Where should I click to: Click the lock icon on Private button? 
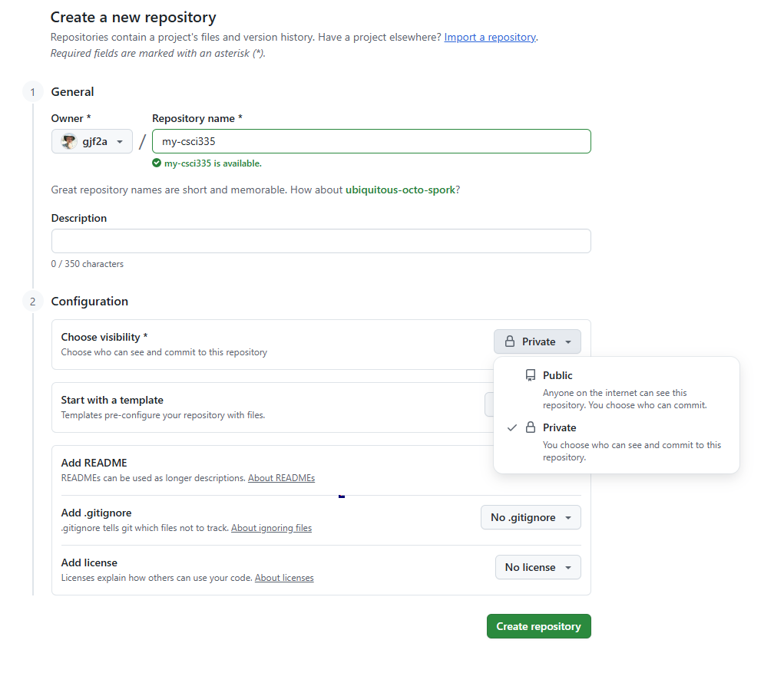[510, 341]
